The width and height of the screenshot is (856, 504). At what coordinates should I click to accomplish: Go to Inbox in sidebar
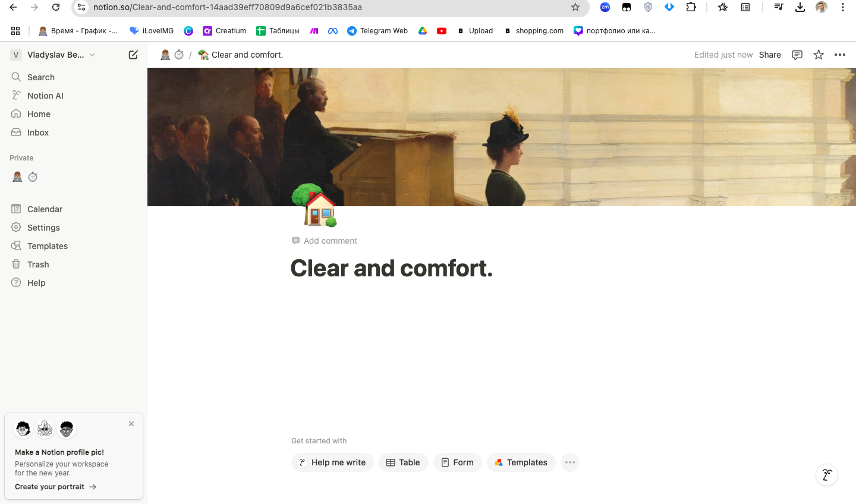pos(38,133)
